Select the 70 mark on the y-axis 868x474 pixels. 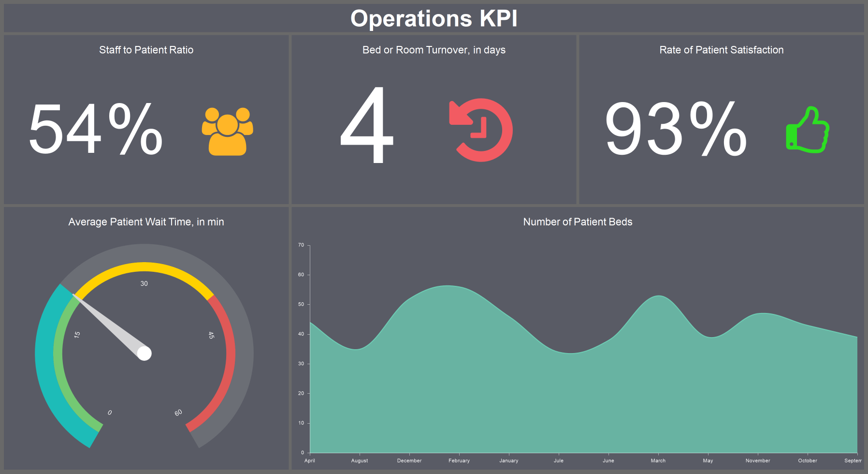click(301, 244)
